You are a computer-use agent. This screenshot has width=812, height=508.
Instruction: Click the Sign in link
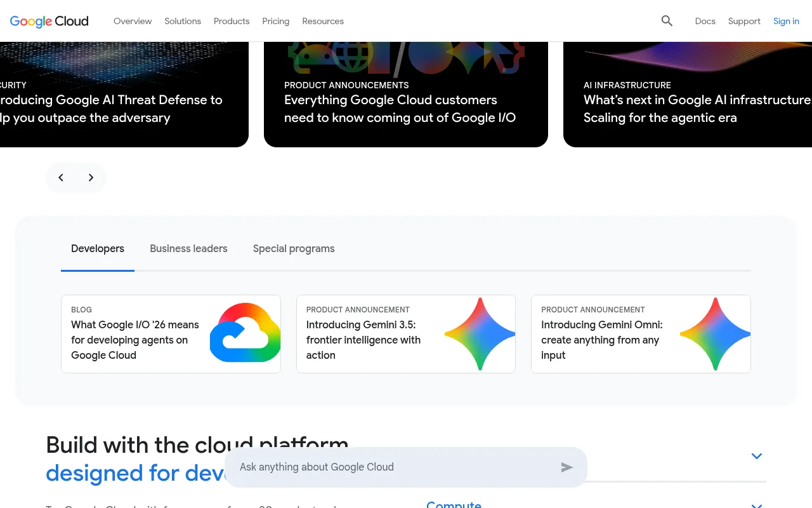point(786,21)
